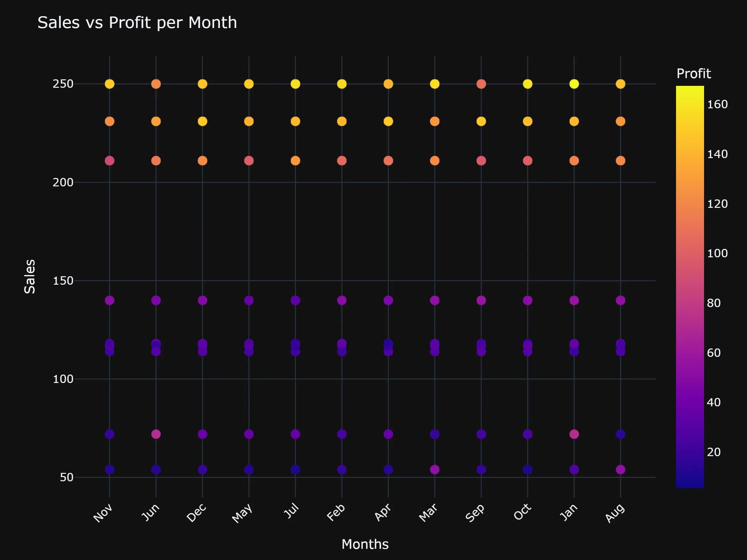Select the Nov data point at Sales 211
747x560 pixels.
click(110, 161)
